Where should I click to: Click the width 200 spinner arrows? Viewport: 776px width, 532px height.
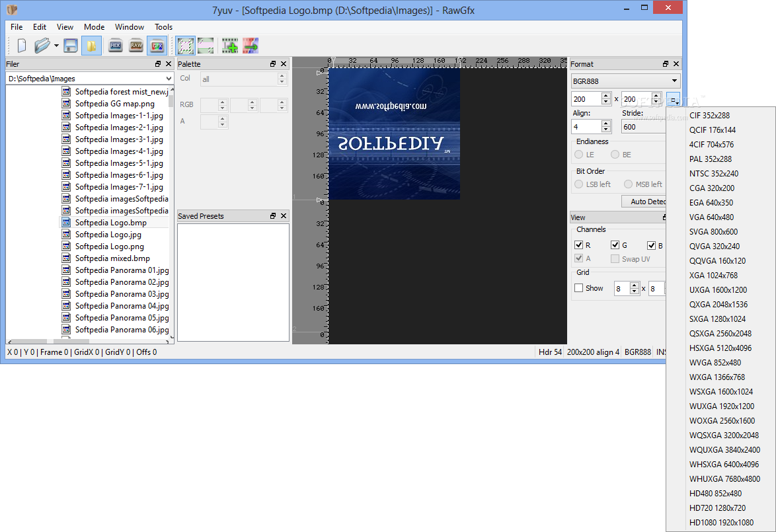point(605,99)
